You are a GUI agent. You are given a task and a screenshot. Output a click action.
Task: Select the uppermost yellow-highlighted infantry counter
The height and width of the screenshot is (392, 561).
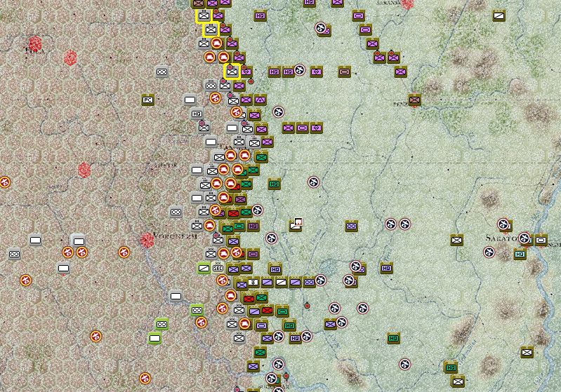pos(204,15)
